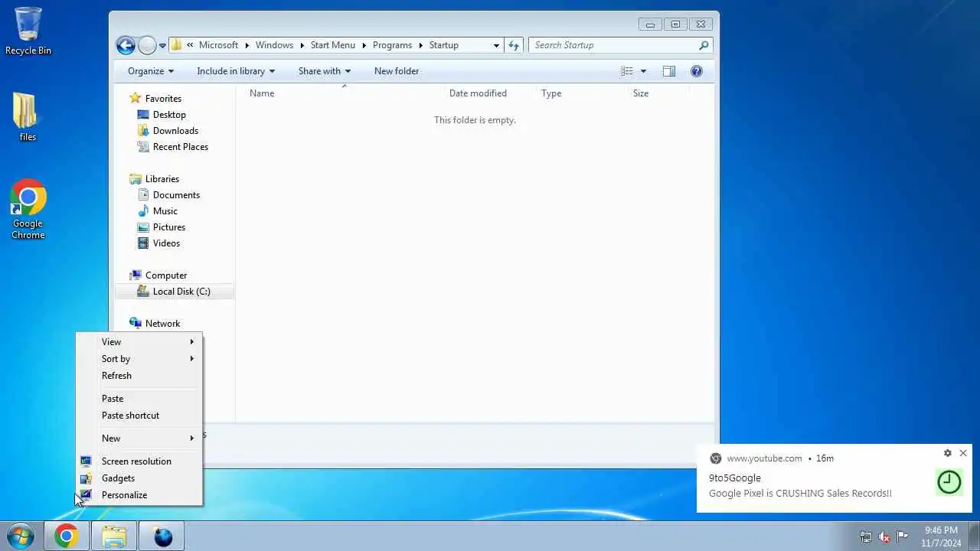The image size is (980, 551).
Task: Open the Include in library dropdown
Action: coord(236,71)
